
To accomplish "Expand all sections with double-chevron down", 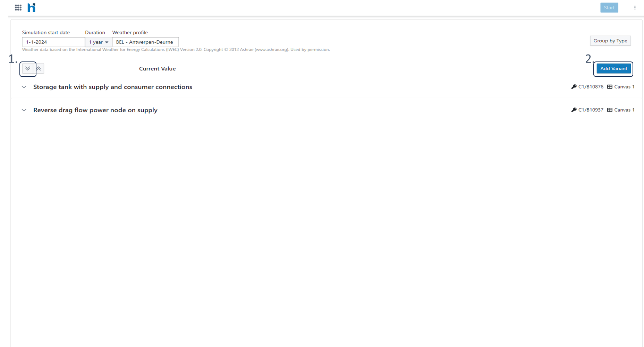I will [28, 68].
